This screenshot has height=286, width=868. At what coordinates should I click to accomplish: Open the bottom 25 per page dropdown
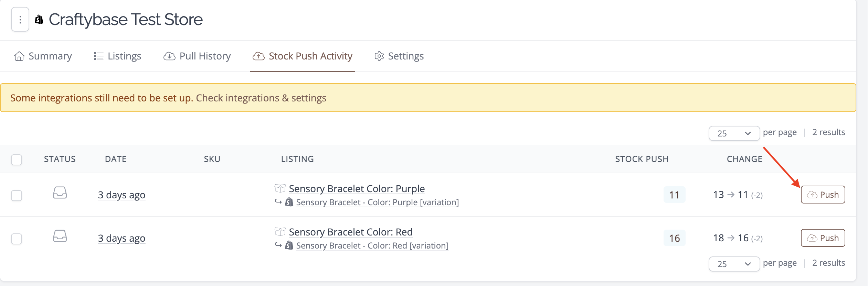click(x=734, y=264)
